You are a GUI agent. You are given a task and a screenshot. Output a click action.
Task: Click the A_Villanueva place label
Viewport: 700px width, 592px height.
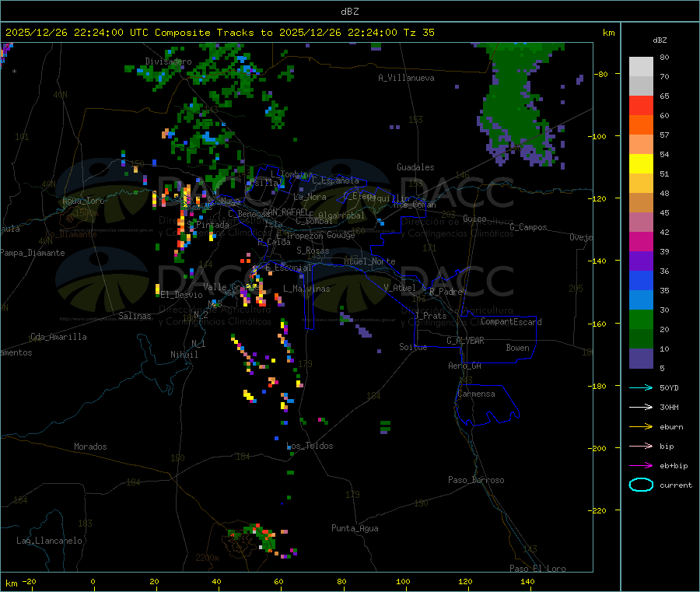pyautogui.click(x=406, y=78)
